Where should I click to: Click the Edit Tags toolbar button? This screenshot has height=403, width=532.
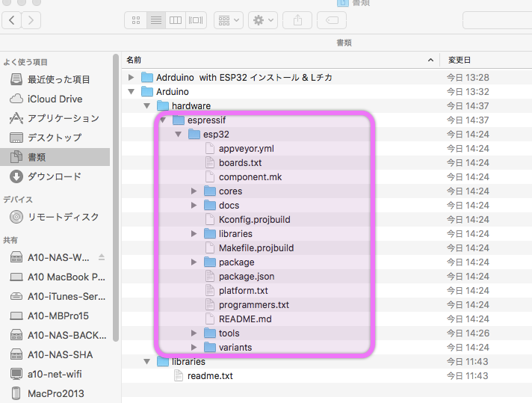pyautogui.click(x=331, y=20)
